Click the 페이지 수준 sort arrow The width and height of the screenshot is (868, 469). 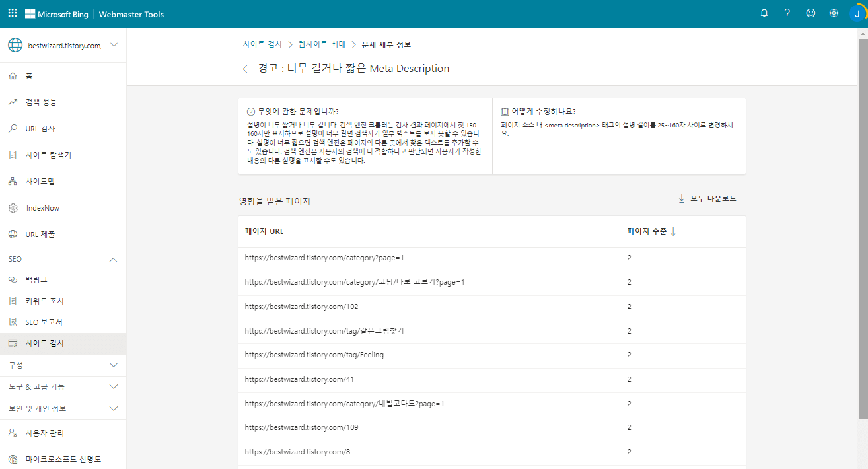click(x=673, y=231)
